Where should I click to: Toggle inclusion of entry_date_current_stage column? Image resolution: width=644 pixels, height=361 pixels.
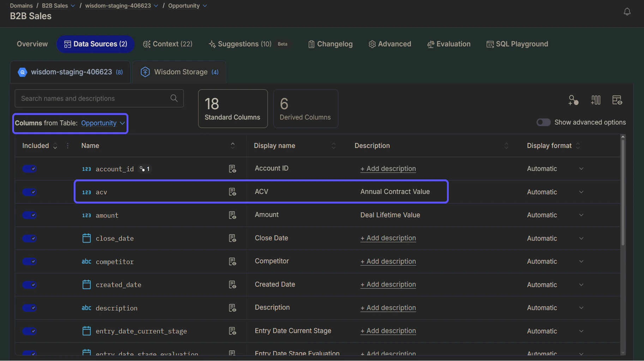point(29,331)
